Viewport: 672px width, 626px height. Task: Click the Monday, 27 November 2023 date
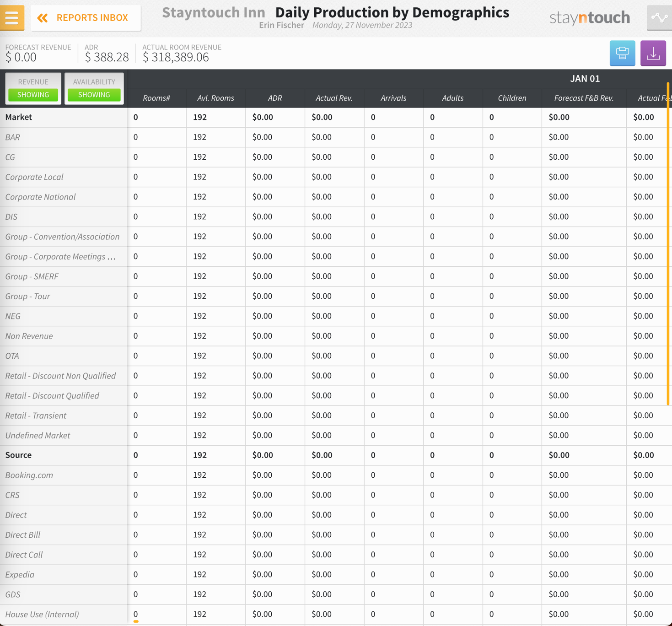[362, 25]
